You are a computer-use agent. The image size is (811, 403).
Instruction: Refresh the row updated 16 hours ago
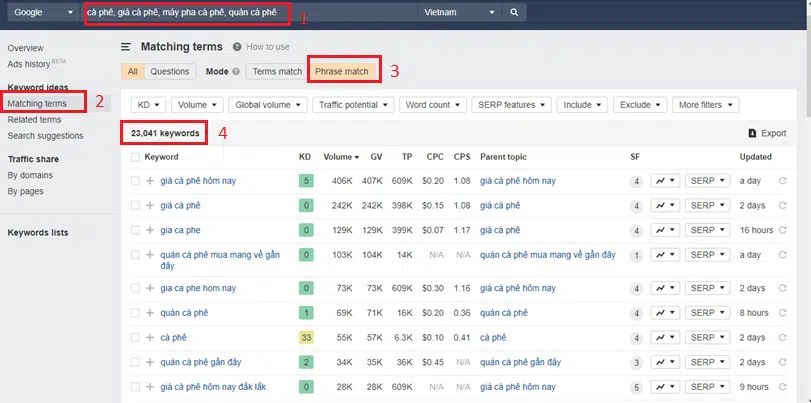[x=783, y=230]
